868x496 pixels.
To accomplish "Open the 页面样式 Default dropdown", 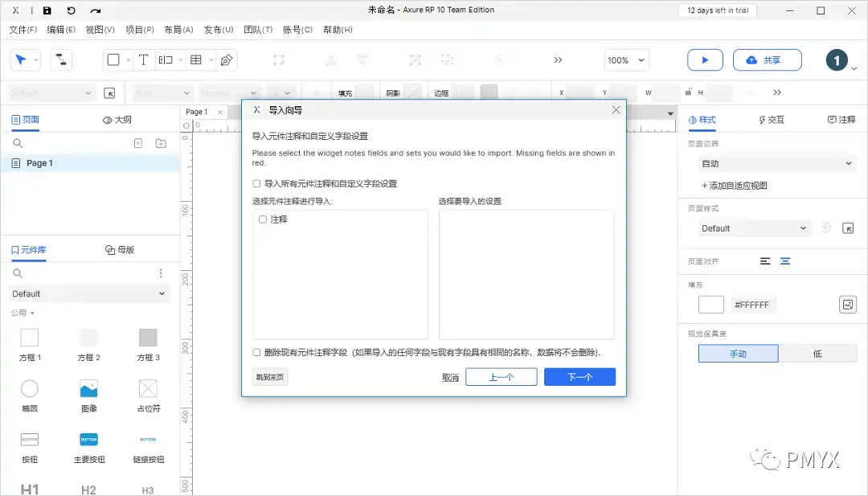I will pyautogui.click(x=753, y=228).
